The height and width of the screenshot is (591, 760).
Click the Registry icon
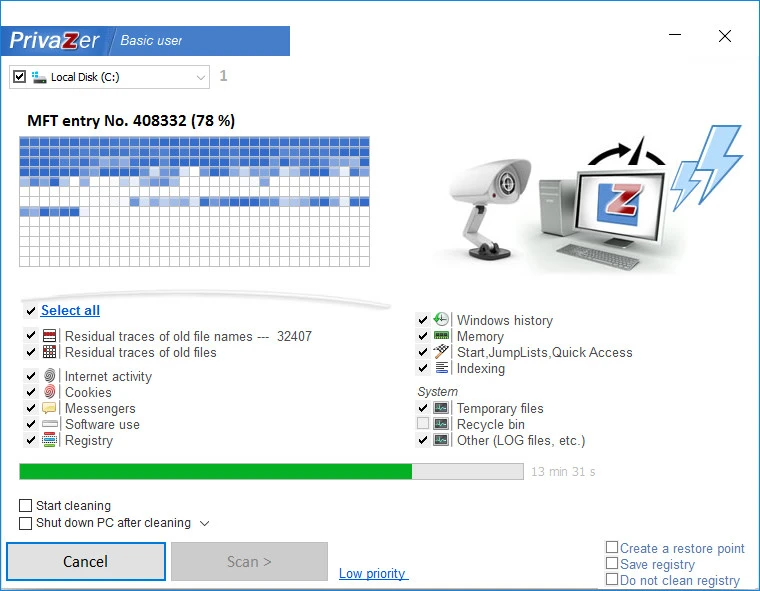[x=50, y=440]
